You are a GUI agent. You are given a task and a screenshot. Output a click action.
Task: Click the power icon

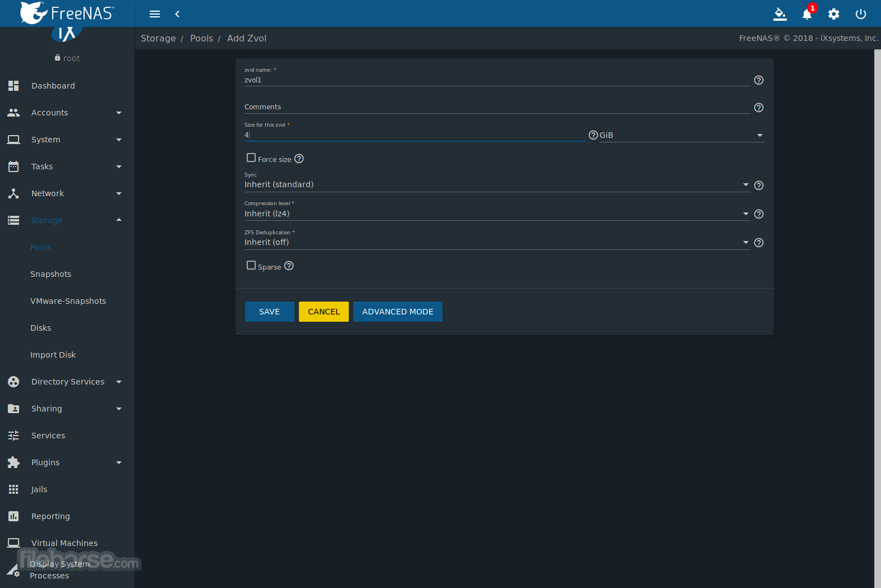(x=861, y=14)
